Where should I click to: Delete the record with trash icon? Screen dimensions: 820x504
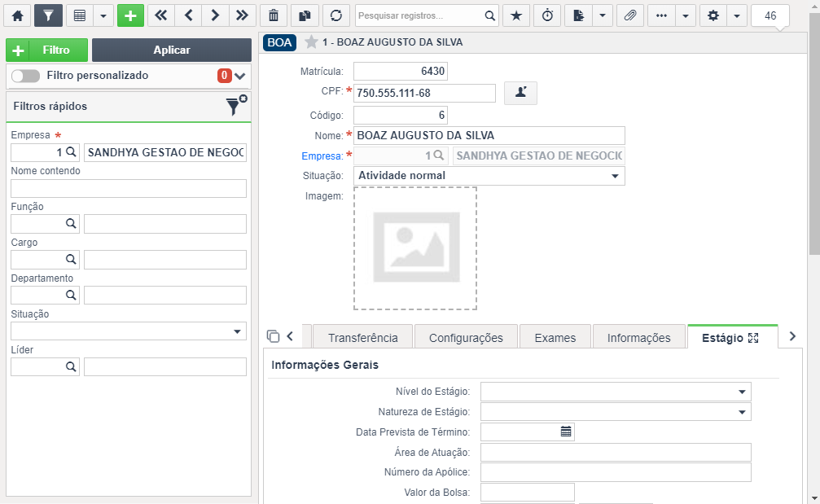pos(274,15)
